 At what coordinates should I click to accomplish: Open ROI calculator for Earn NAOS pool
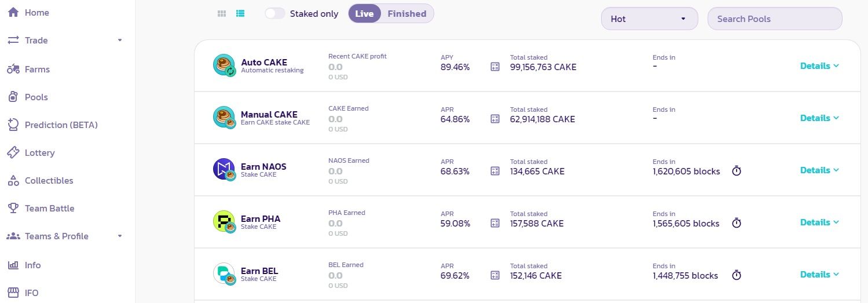(495, 171)
